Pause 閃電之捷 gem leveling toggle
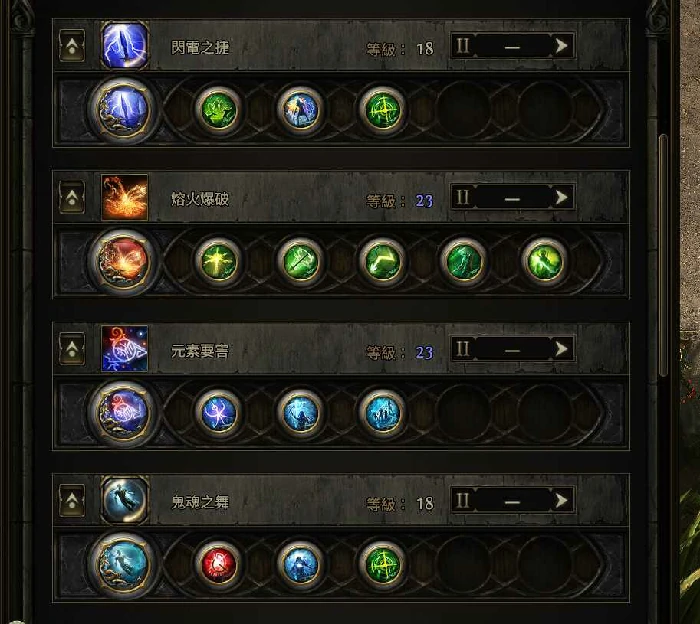Screen dimensions: 700x624 click(462, 46)
